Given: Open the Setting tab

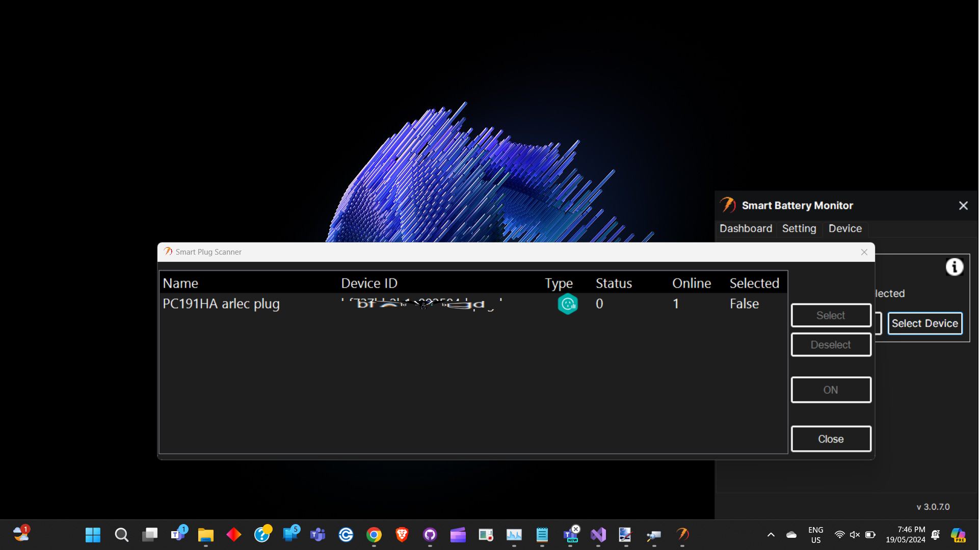Looking at the screenshot, I should [x=799, y=229].
